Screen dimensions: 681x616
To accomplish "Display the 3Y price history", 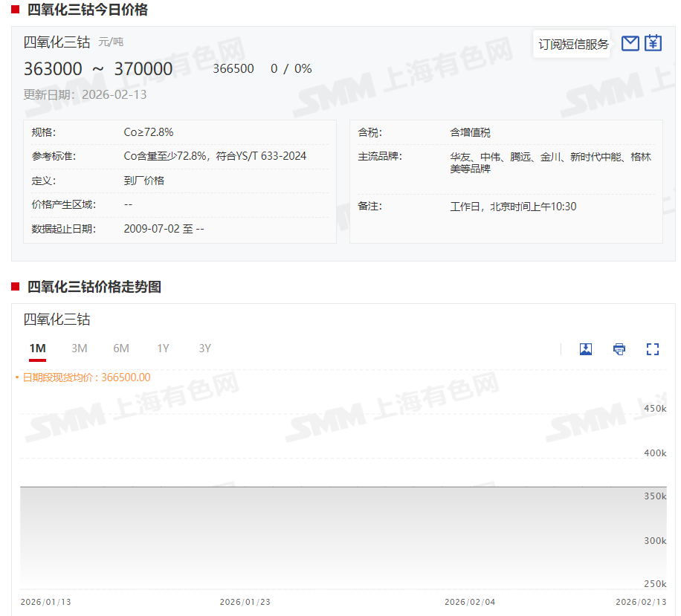I will coord(204,348).
